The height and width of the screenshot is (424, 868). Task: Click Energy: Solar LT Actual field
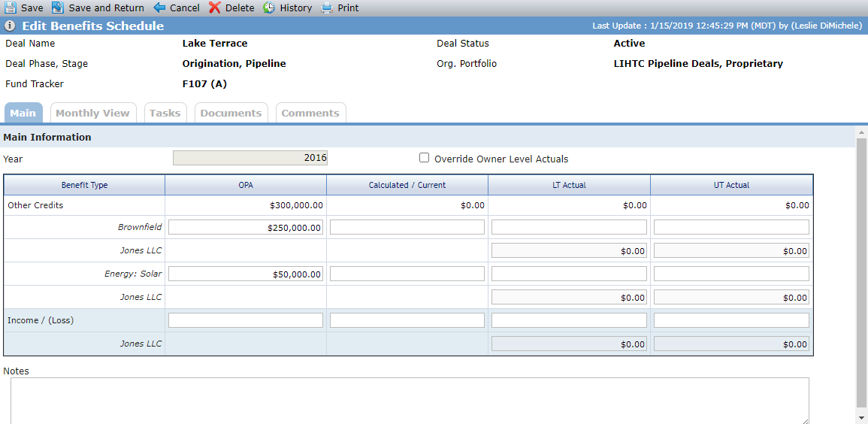point(569,274)
